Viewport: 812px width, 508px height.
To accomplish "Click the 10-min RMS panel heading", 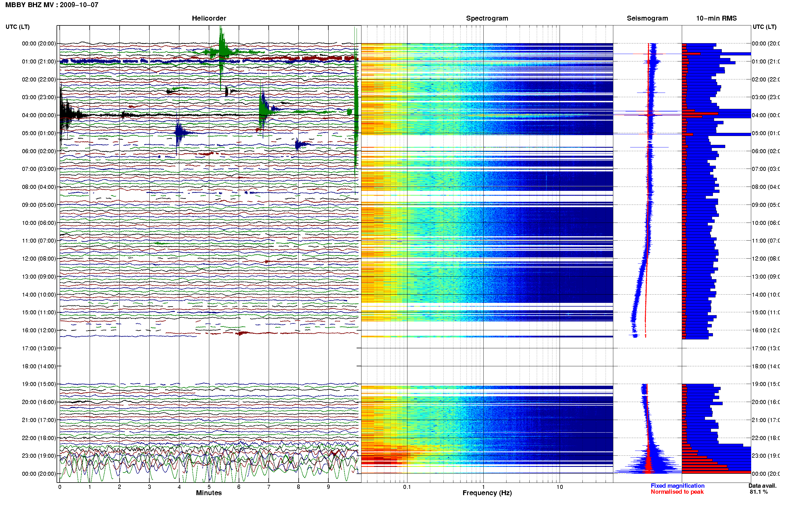I will [x=716, y=19].
